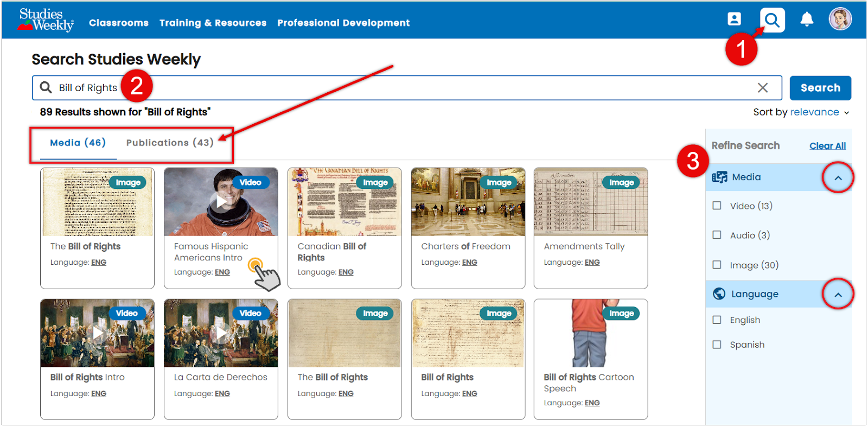Check the English language filter
The width and height of the screenshot is (868, 427).
pos(717,320)
